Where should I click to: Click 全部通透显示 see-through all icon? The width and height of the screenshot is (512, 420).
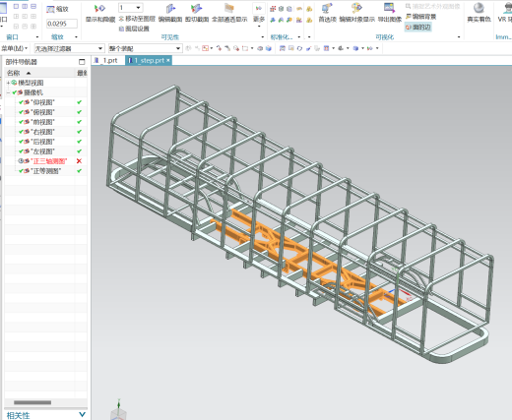pyautogui.click(x=229, y=8)
